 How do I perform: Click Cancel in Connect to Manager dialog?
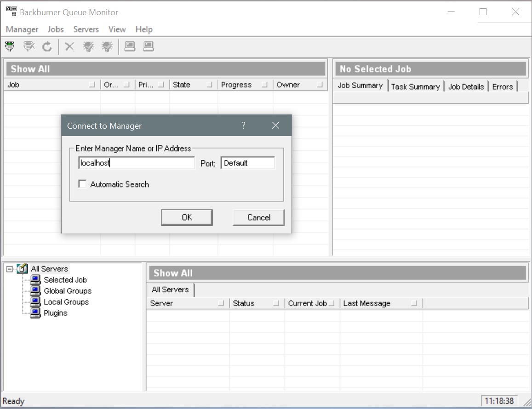point(259,217)
